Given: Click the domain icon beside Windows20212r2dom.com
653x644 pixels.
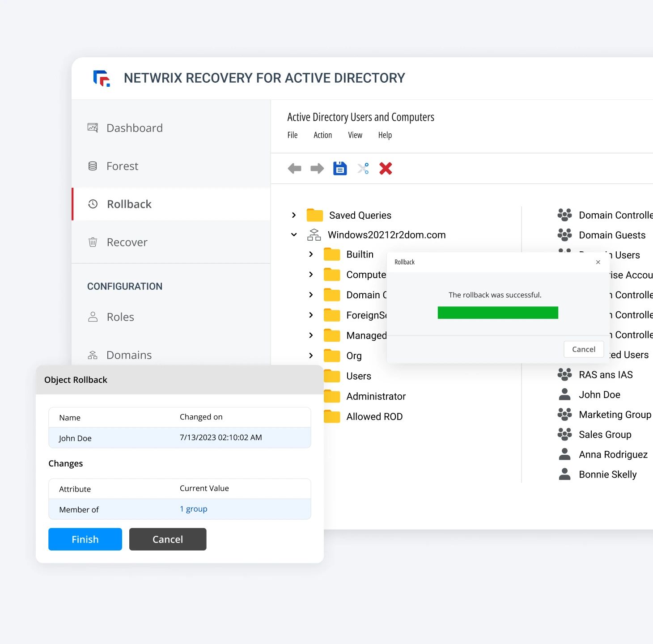Looking at the screenshot, I should click(x=314, y=235).
